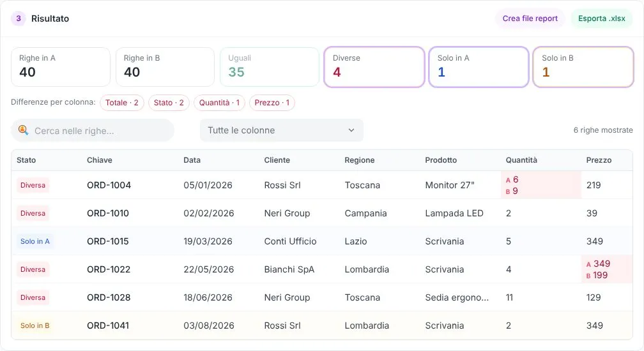This screenshot has height=351, width=644.
Task: Click the Diversa badge in ORD-1028 row
Action: tap(33, 297)
